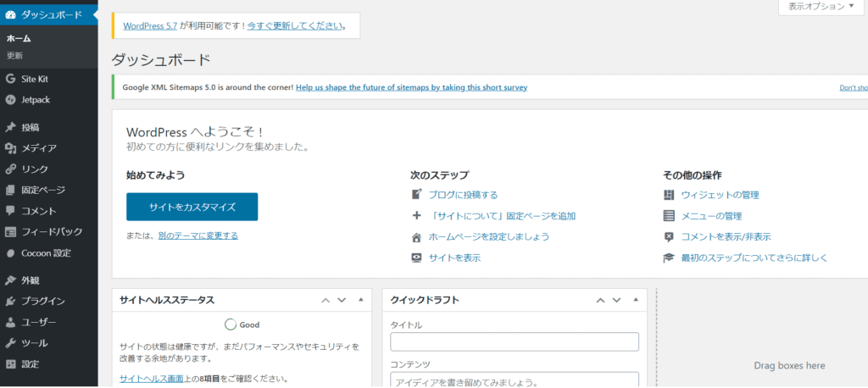Image resolution: width=868 pixels, height=388 pixels.
Task: Click ブログに投稿する link
Action: click(x=464, y=195)
